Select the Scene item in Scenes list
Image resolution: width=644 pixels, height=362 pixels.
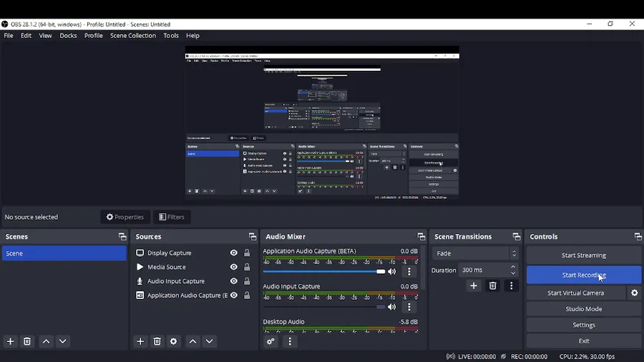click(x=64, y=253)
